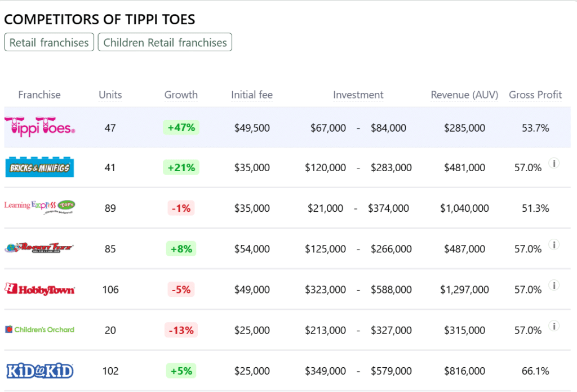This screenshot has height=392, width=577.
Task: Click the Units column header
Action: click(110, 95)
